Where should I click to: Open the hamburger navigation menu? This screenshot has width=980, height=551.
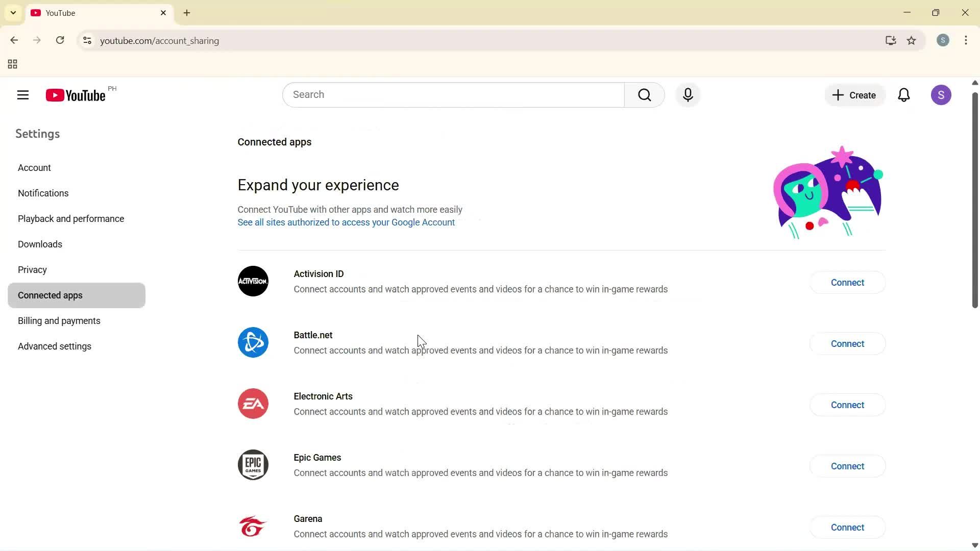[23, 95]
